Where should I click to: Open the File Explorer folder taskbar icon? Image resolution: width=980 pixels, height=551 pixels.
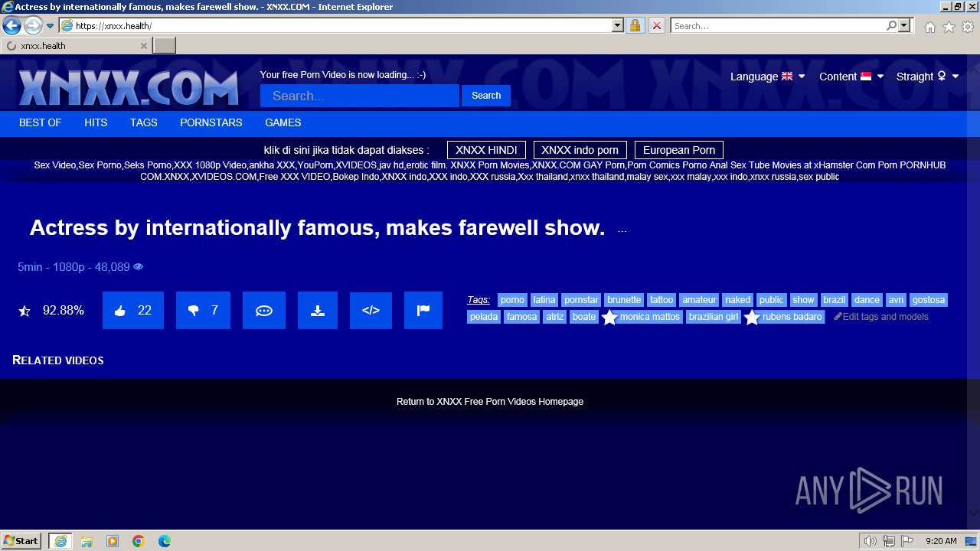pos(87,541)
